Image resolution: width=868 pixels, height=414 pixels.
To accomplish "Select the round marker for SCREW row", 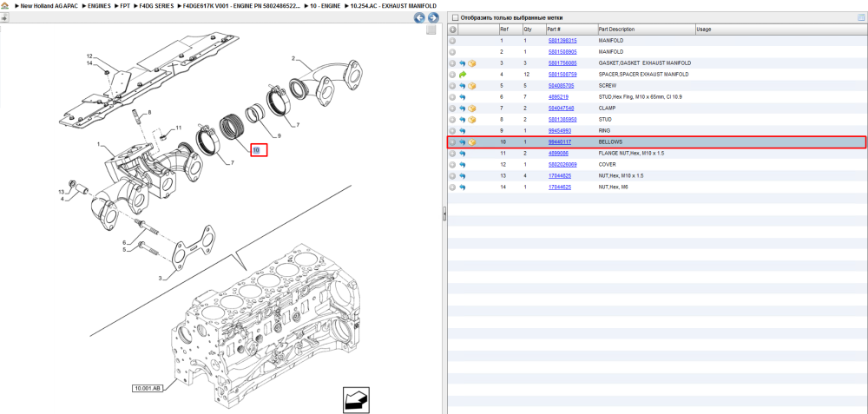I will [x=452, y=86].
